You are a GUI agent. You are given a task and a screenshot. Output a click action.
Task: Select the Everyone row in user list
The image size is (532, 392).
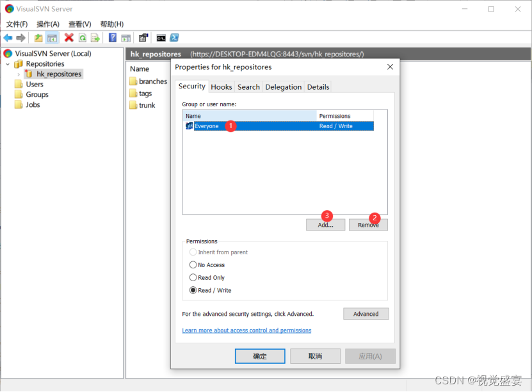[278, 126]
